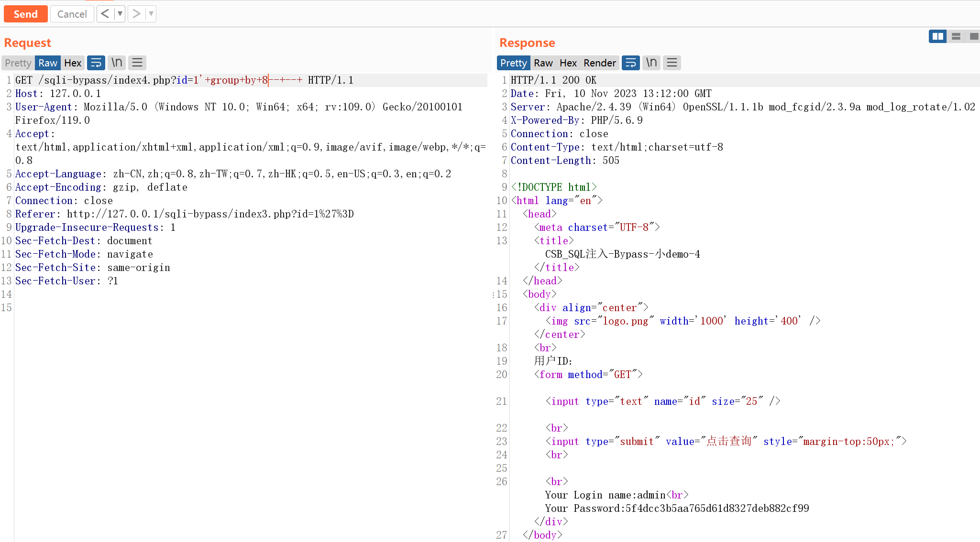Select top-bottom stacked layout icon
Viewport: 980px width, 542px height.
(956, 36)
